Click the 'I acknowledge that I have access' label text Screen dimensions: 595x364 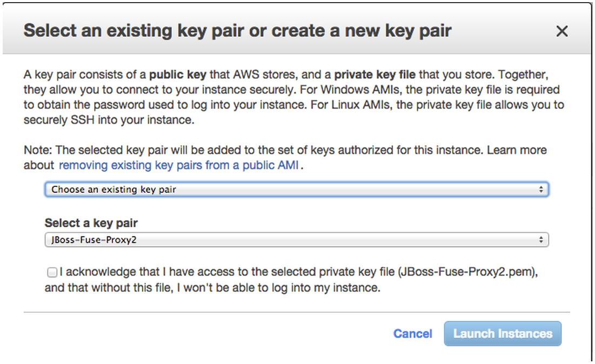[x=216, y=272]
